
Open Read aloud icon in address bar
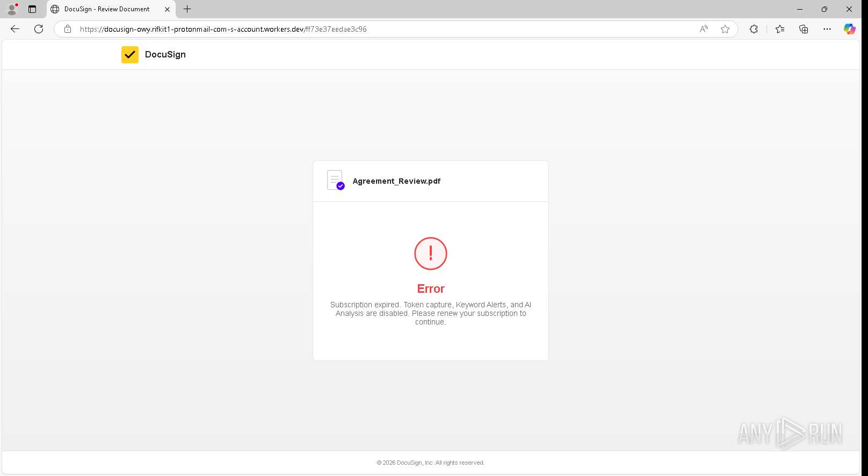[x=704, y=29]
